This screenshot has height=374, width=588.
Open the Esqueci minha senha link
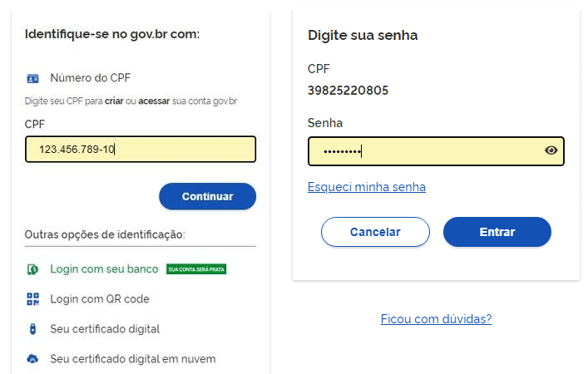(x=367, y=187)
